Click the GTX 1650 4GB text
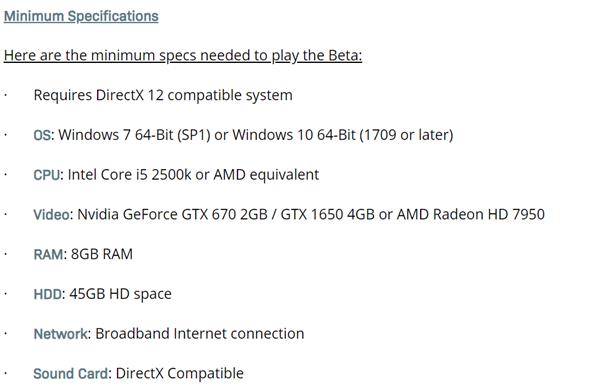600x390 pixels. (328, 215)
